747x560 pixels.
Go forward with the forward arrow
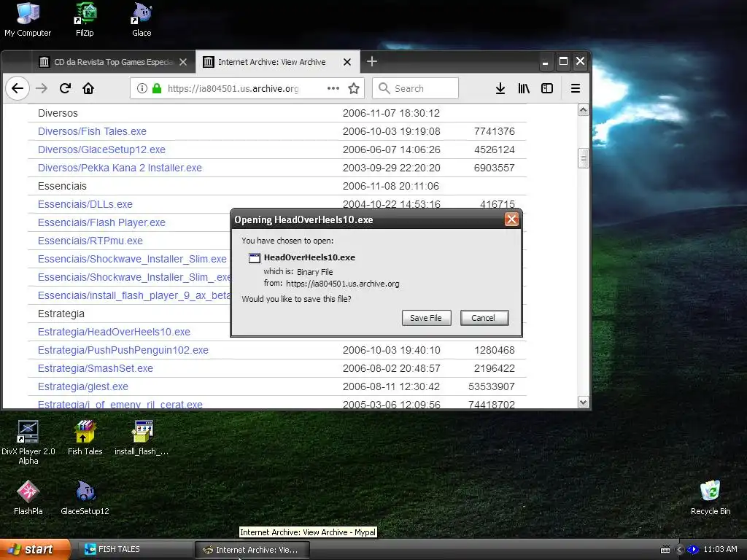click(x=42, y=88)
